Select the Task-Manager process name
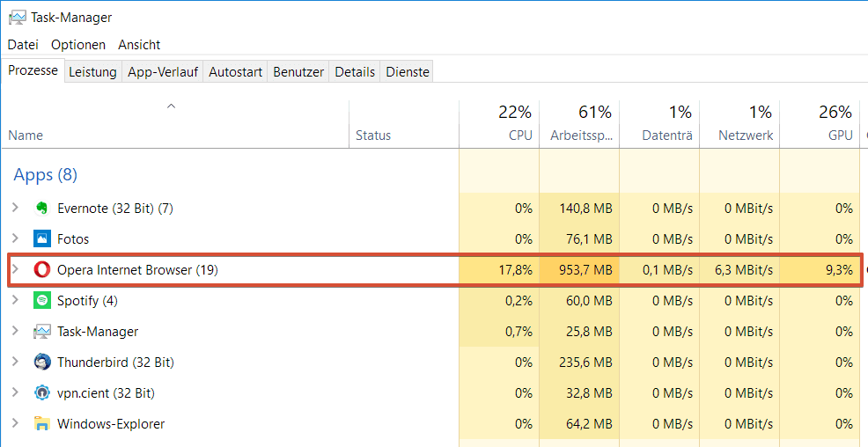The height and width of the screenshot is (447, 868). tap(98, 332)
